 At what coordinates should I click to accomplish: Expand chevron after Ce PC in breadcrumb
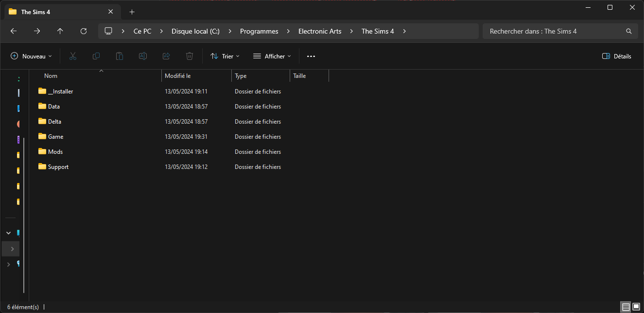[x=162, y=31]
